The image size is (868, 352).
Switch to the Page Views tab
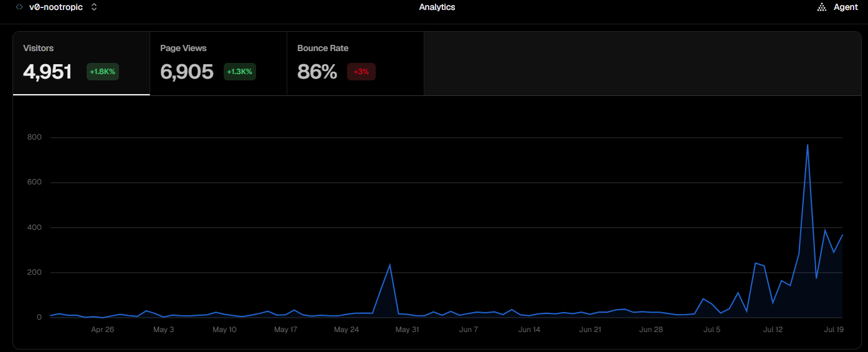coord(219,64)
